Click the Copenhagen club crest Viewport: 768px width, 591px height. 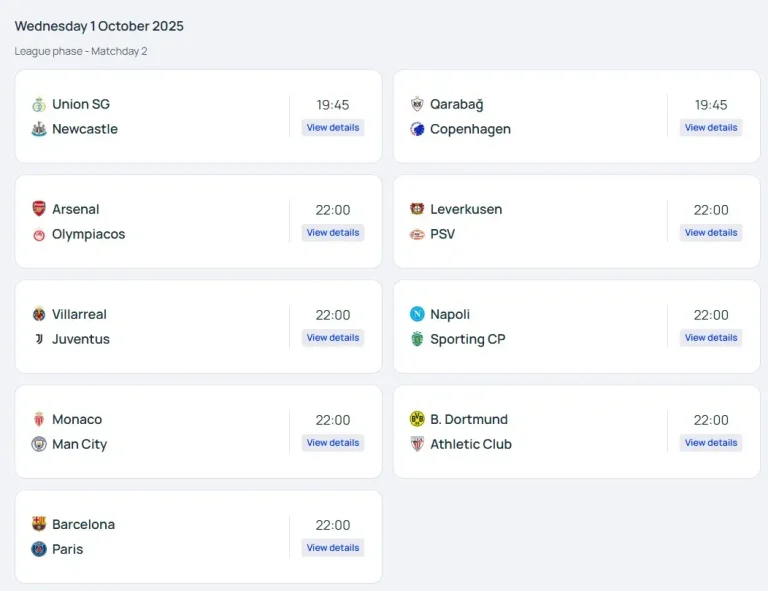point(417,129)
